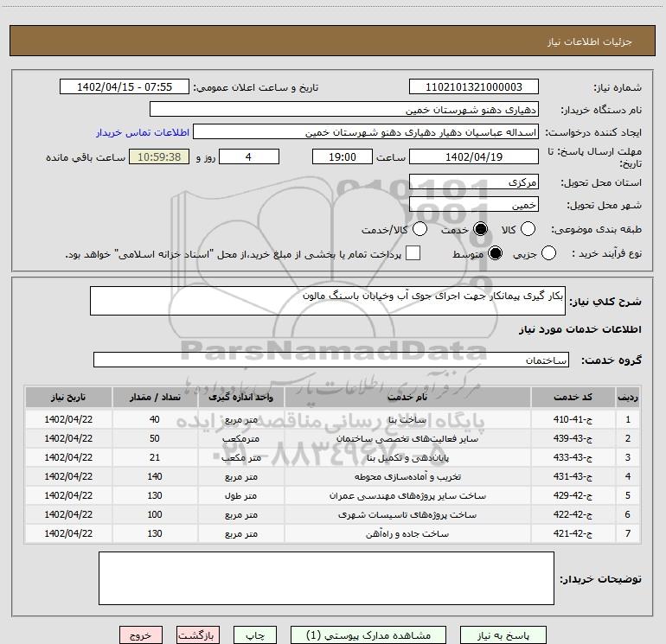Click service code ج-43-439
The width and height of the screenshot is (666, 644).
573,438
